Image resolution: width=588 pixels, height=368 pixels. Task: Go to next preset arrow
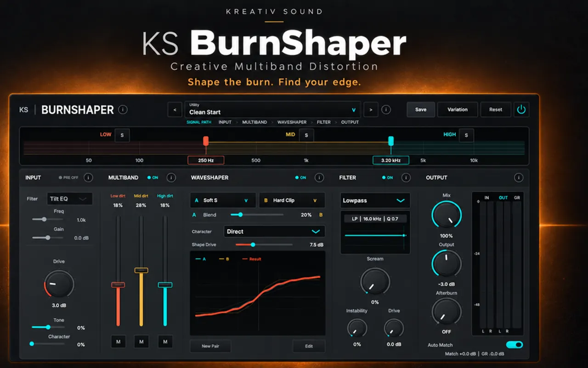tap(371, 109)
